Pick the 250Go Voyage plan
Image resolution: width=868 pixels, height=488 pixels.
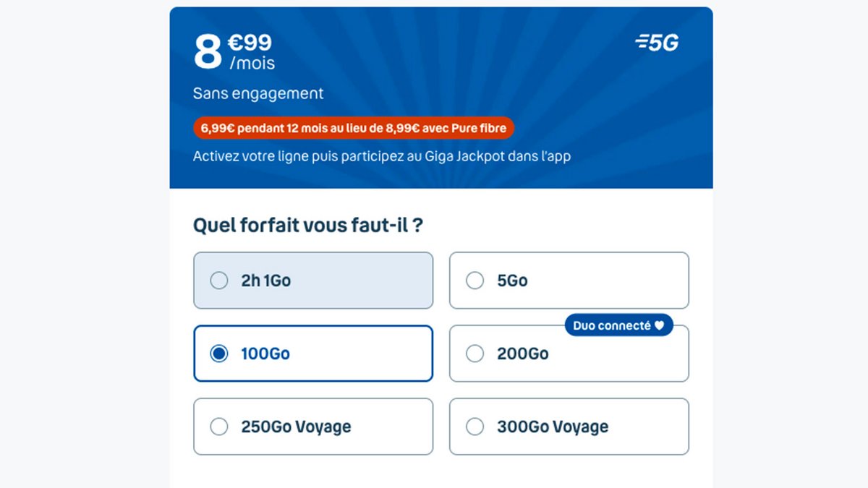[312, 427]
